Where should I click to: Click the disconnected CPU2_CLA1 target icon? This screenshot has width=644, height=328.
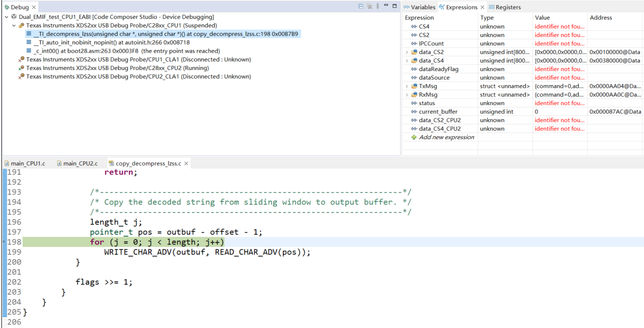pos(21,77)
